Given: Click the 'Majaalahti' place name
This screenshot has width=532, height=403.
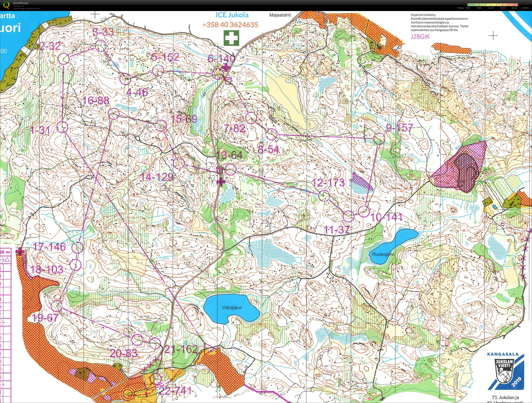Looking at the screenshot, I should [280, 15].
